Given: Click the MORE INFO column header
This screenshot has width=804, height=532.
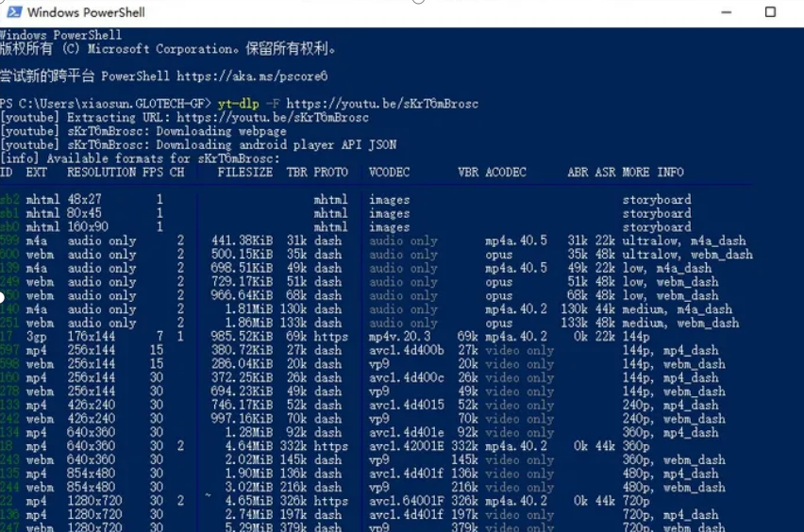Looking at the screenshot, I should point(653,173).
